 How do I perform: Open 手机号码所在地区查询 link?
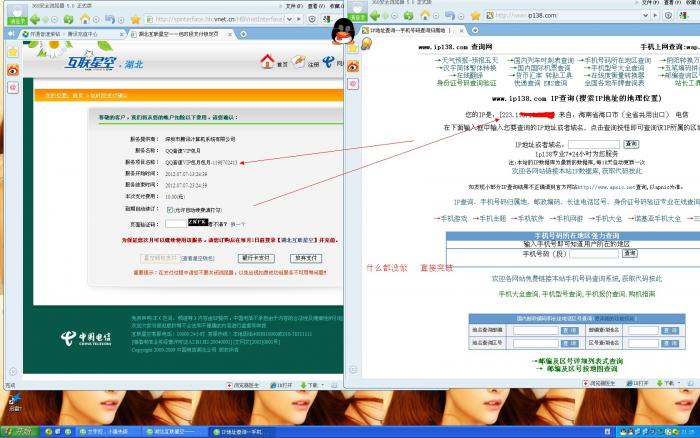pos(614,60)
